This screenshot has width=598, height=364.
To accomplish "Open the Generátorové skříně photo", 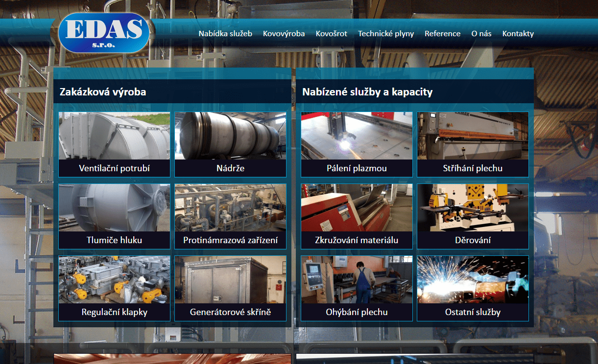I will point(230,280).
